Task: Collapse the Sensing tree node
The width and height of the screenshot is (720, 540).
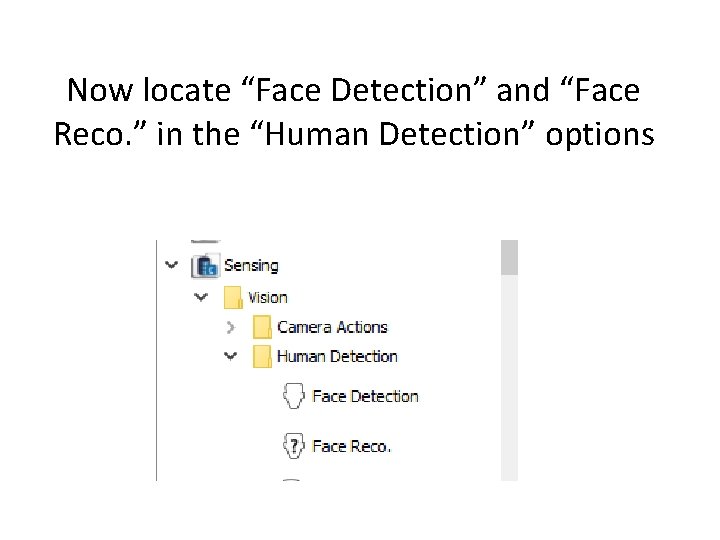Action: [172, 266]
